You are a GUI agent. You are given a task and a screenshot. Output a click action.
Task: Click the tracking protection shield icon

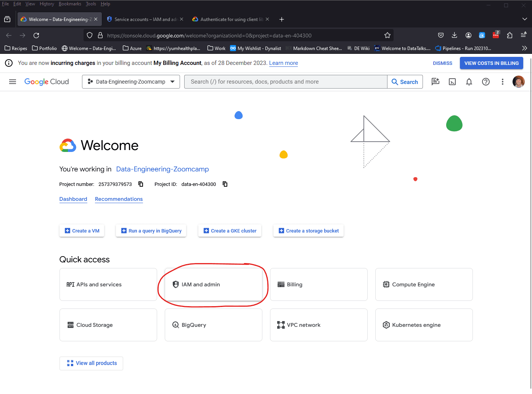tap(90, 36)
